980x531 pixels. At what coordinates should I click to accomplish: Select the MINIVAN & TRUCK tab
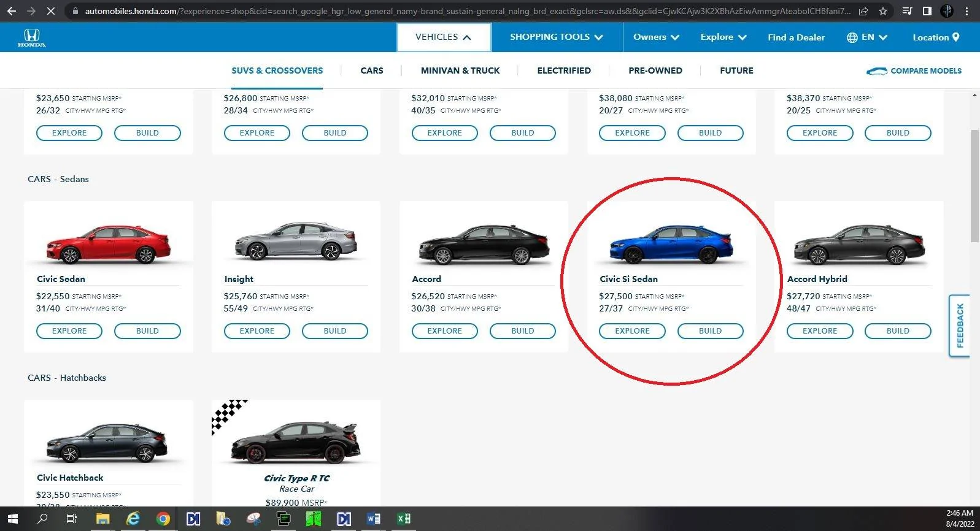[460, 71]
